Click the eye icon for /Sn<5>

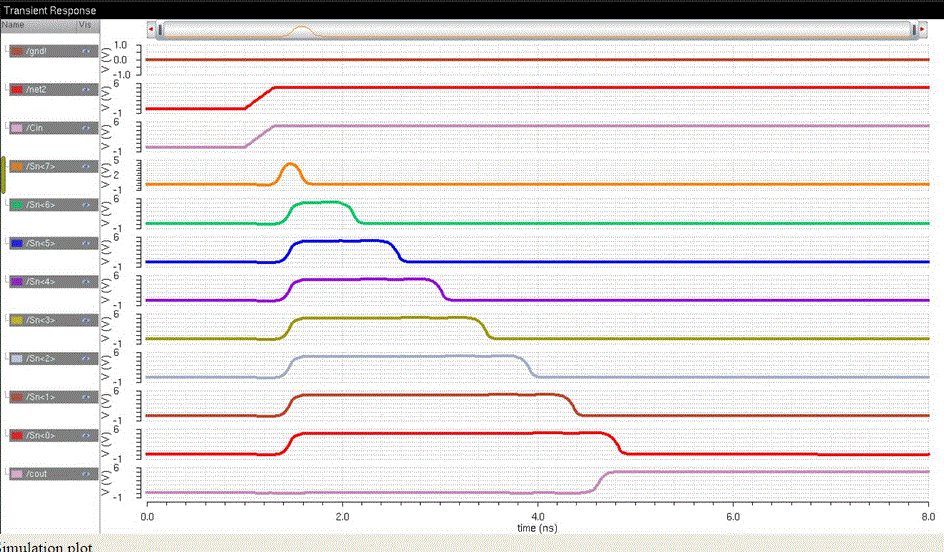click(x=86, y=244)
